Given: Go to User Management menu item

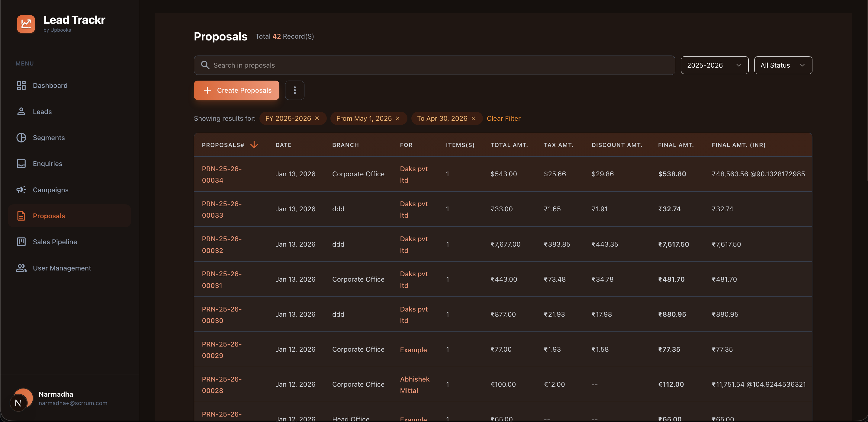Looking at the screenshot, I should tap(62, 268).
